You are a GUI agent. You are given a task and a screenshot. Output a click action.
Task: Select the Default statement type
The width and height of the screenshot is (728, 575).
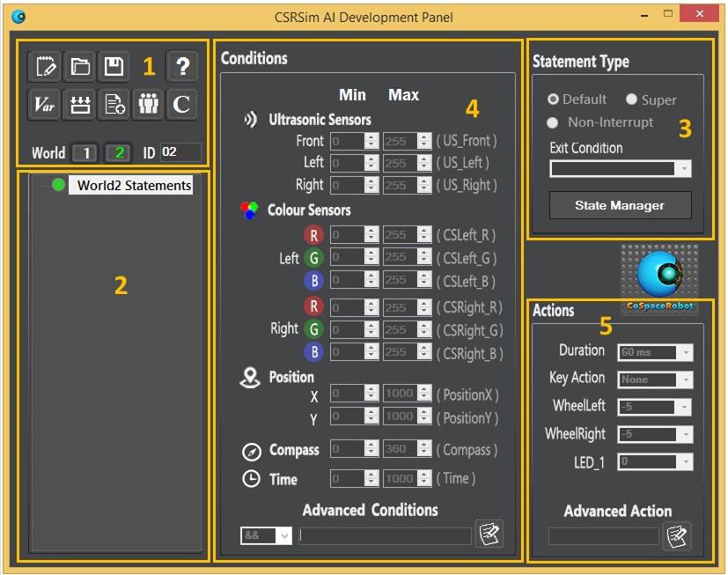553,100
